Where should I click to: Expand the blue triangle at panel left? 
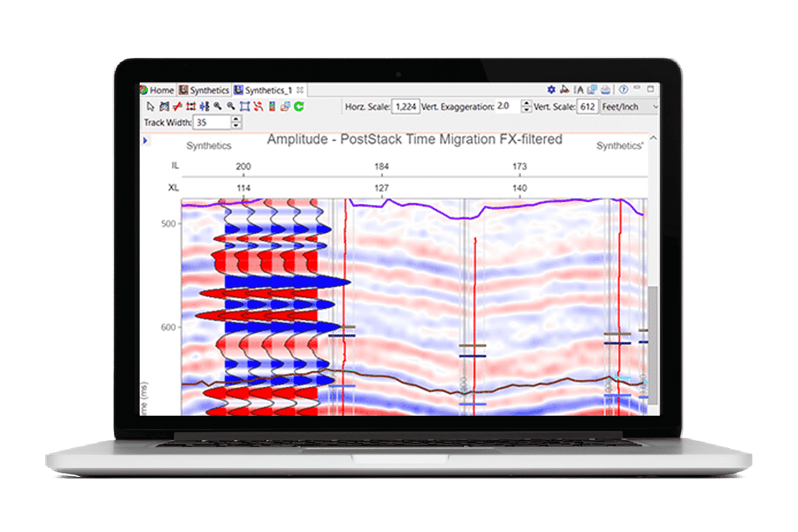pos(145,140)
